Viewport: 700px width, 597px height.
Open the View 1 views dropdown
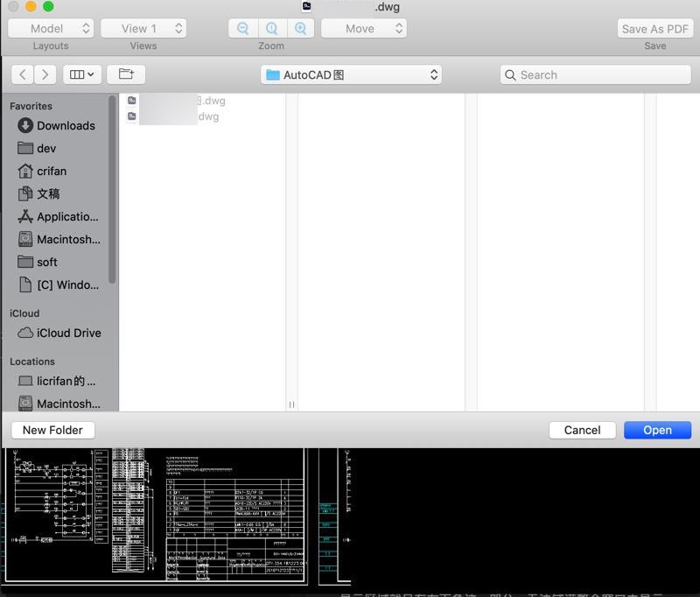point(143,29)
